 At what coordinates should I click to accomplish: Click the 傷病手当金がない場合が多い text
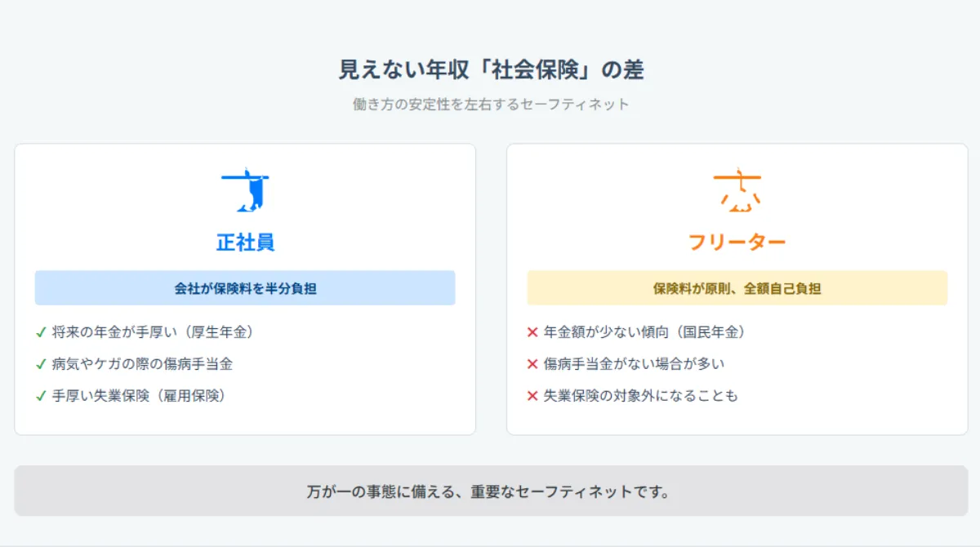(634, 364)
